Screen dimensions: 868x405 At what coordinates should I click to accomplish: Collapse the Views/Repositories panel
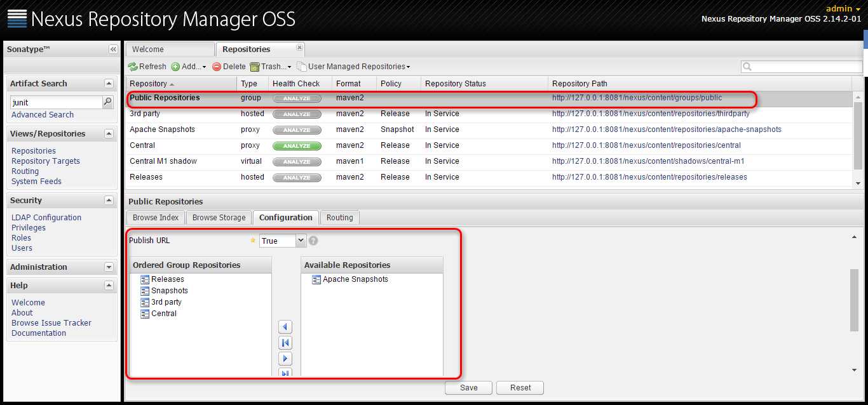(x=109, y=134)
